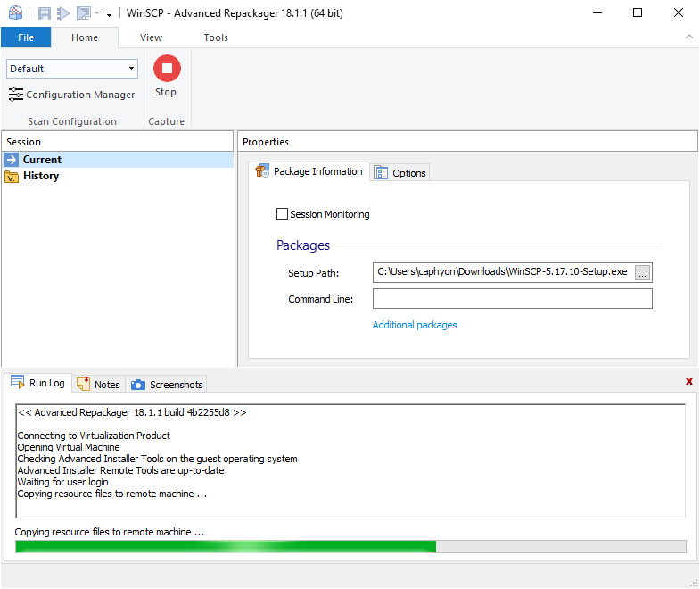Maximize the Advanced Repackager window
700x589 pixels.
(638, 12)
